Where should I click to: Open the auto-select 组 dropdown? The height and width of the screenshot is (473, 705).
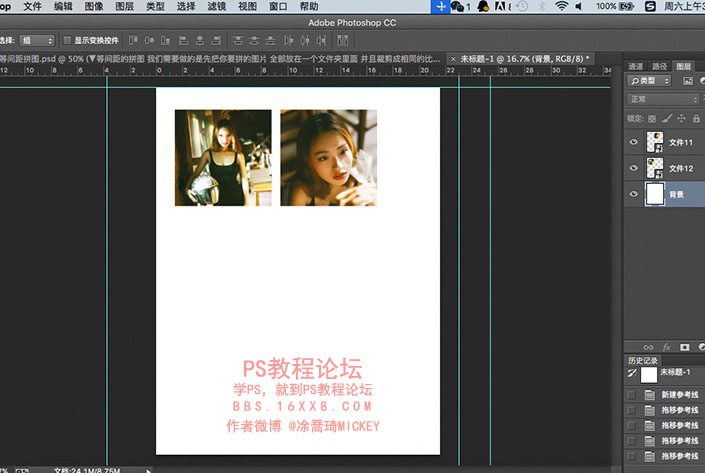coord(37,40)
